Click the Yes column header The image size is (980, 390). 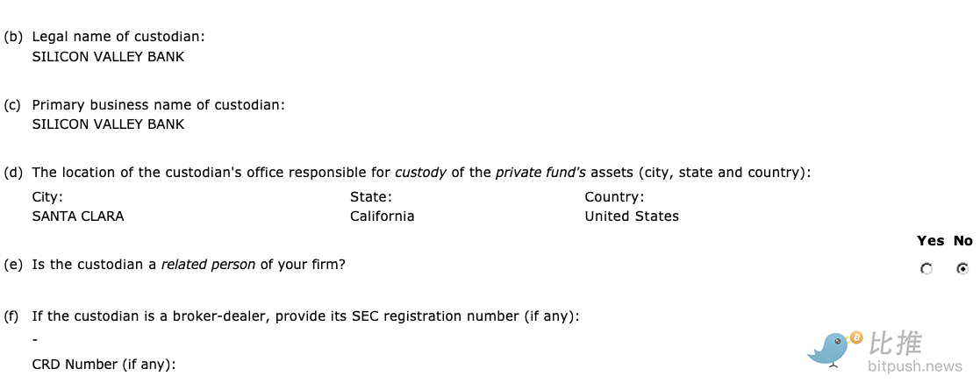click(x=931, y=241)
